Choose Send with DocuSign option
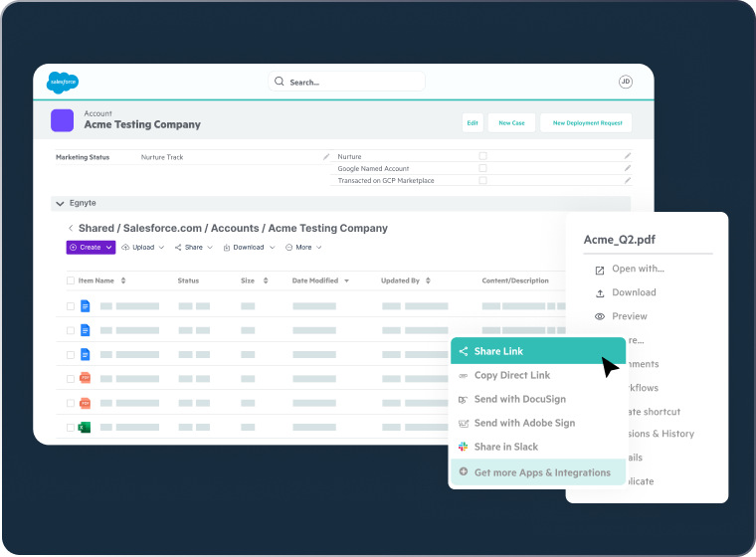Image resolution: width=756 pixels, height=557 pixels. (519, 399)
